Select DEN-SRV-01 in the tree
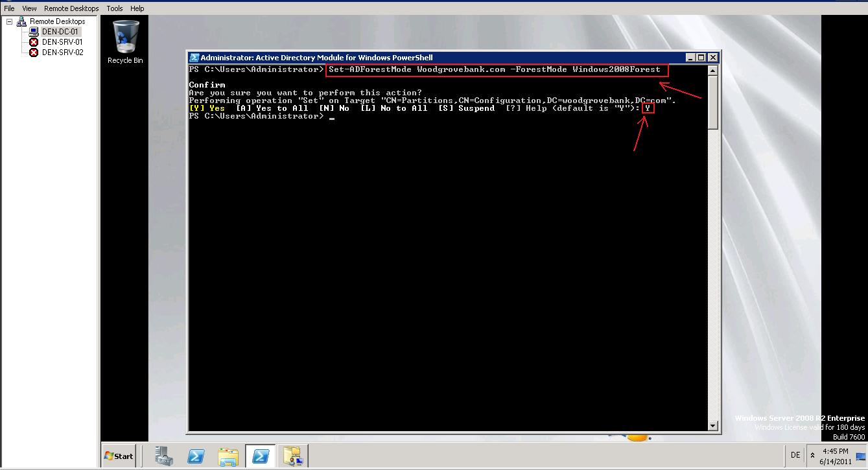The height and width of the screenshot is (470, 868). click(62, 42)
